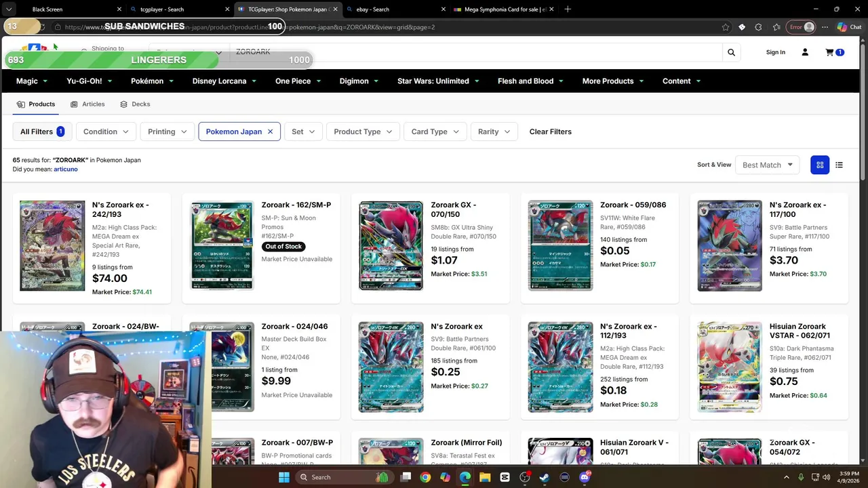Open the Copilot app from the taskbar

tap(445, 477)
